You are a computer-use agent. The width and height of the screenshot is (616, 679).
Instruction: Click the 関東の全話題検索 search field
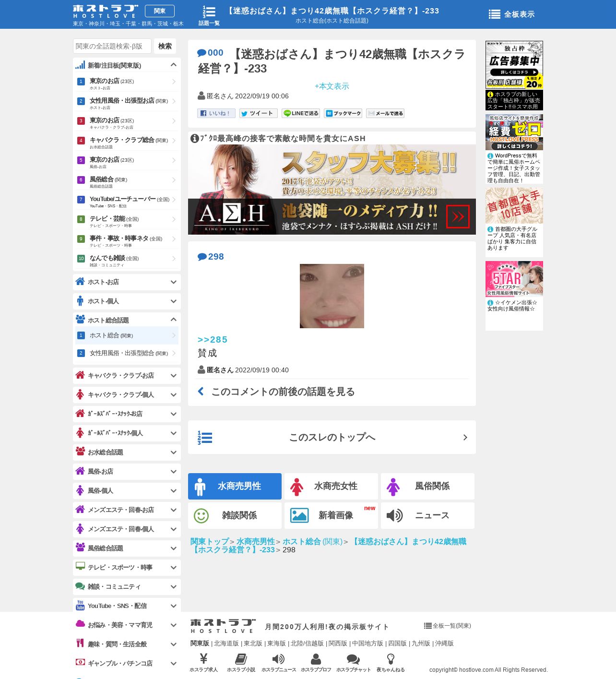point(112,46)
